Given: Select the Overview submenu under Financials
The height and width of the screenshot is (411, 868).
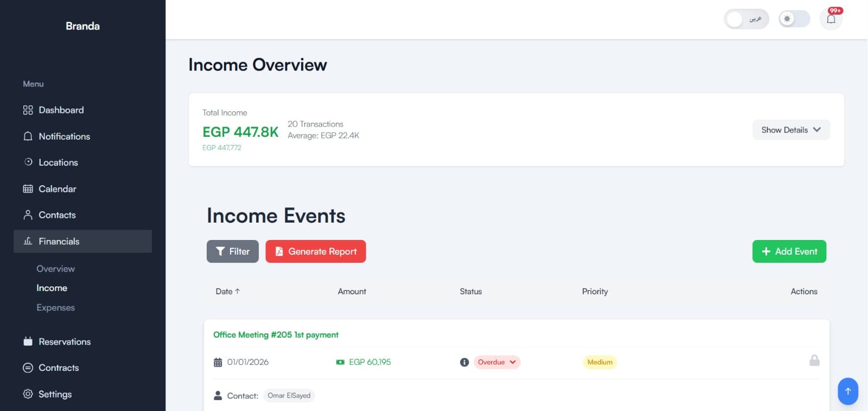Looking at the screenshot, I should click(x=55, y=269).
